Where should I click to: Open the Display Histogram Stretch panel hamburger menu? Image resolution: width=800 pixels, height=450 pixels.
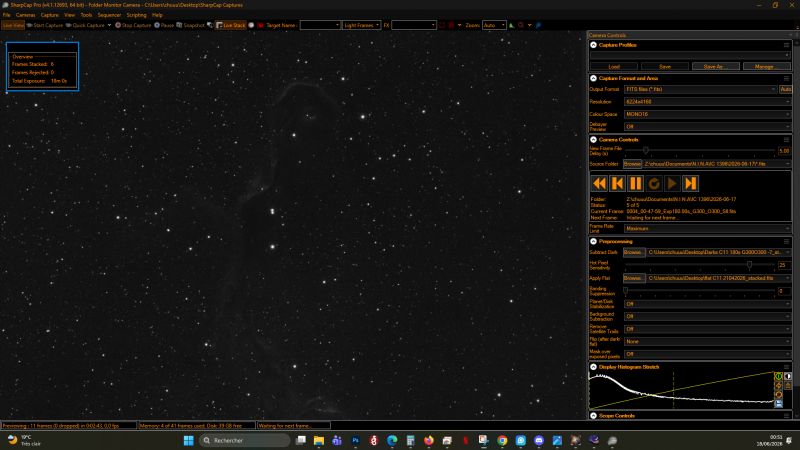click(786, 367)
